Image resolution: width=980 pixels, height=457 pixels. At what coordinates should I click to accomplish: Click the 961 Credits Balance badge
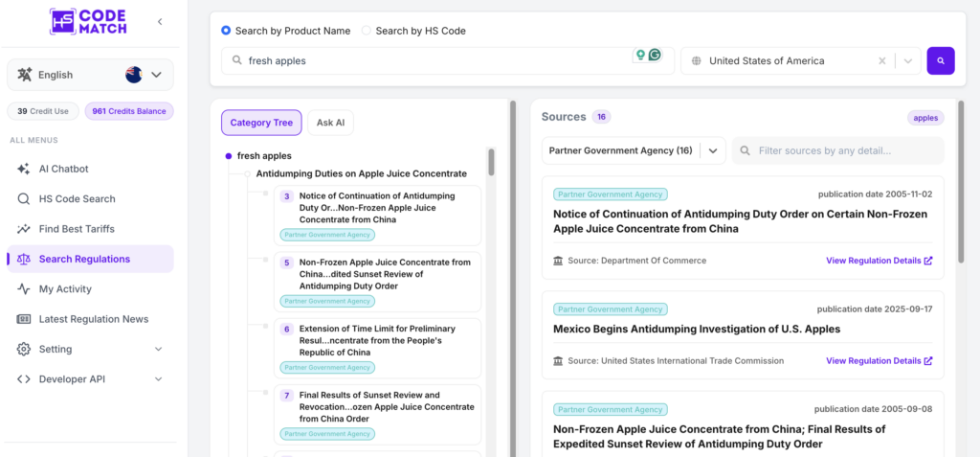[129, 111]
